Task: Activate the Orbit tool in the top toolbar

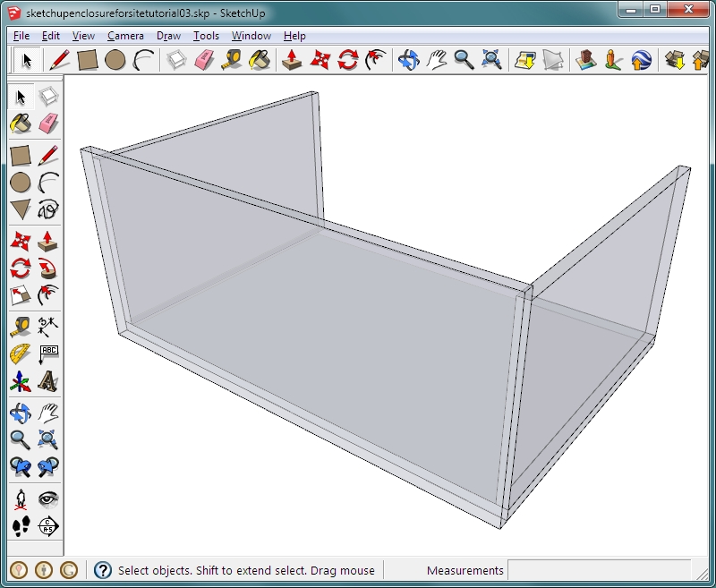Action: tap(409, 60)
